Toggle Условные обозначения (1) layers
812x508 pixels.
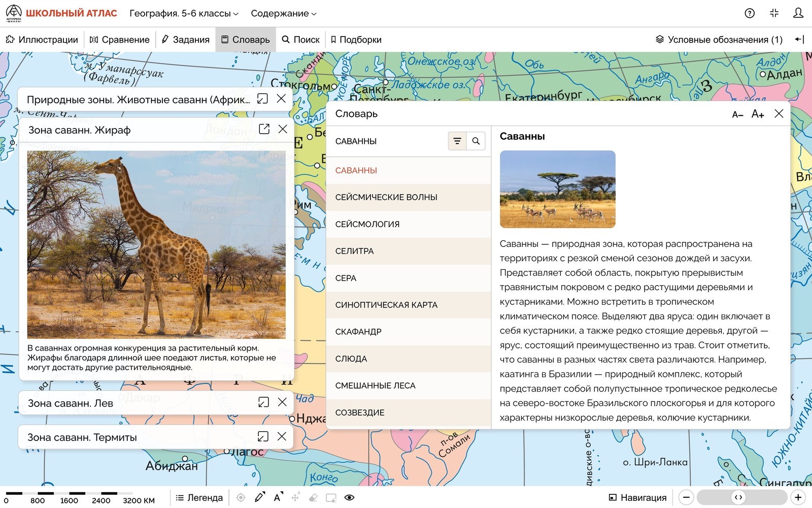719,40
